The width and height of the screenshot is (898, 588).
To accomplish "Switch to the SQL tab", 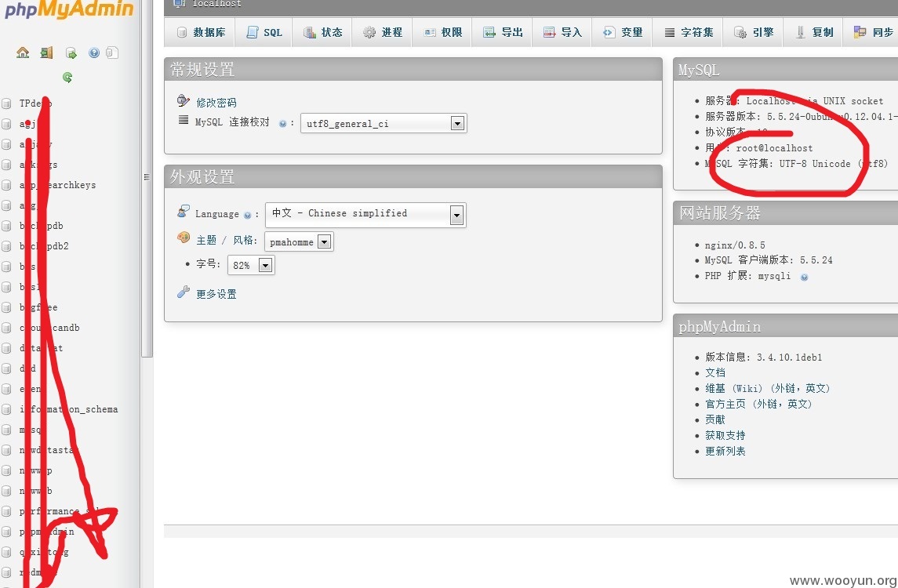I will pyautogui.click(x=264, y=33).
